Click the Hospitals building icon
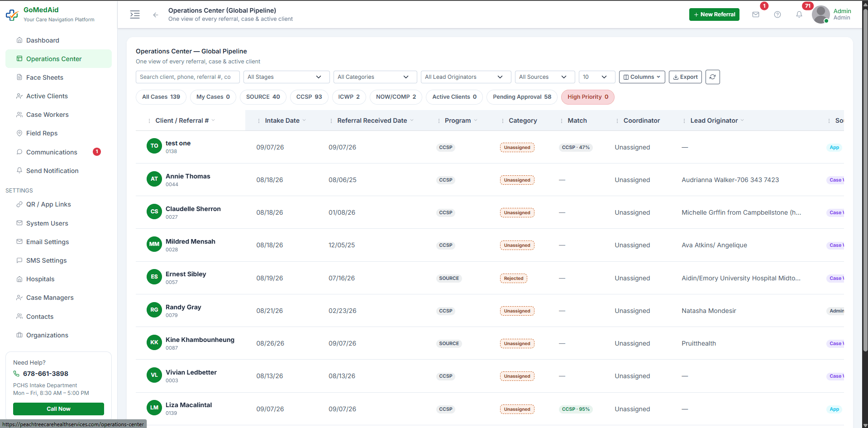868x428 pixels. click(19, 279)
